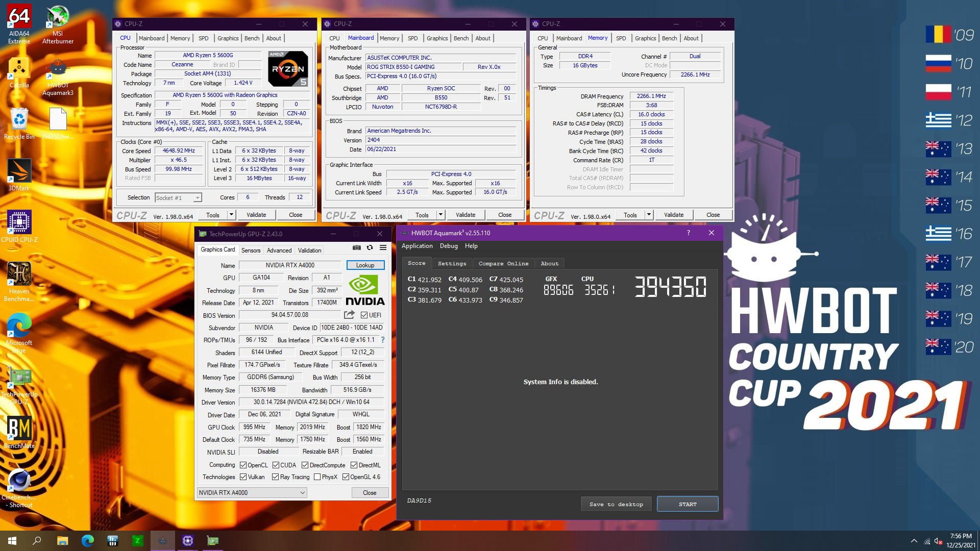
Task: Open the GPU-Z hamburger menu
Action: (x=383, y=247)
